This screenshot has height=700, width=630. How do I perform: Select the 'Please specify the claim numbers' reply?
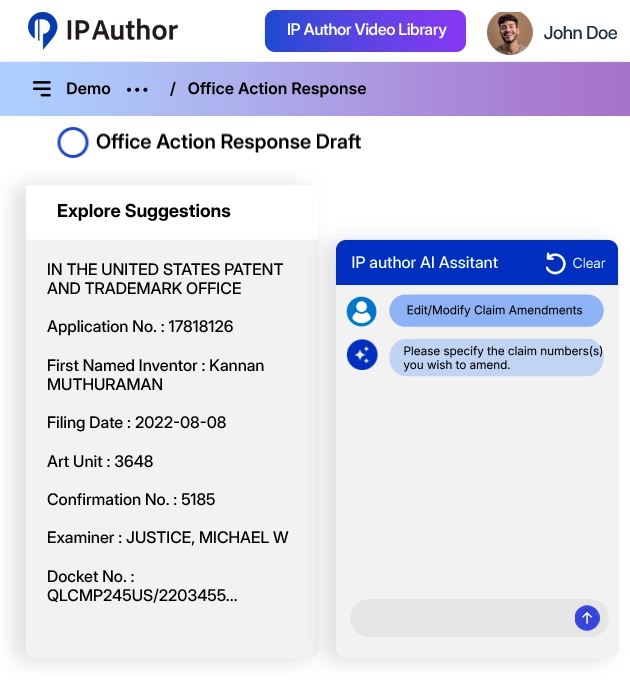pyautogui.click(x=496, y=358)
